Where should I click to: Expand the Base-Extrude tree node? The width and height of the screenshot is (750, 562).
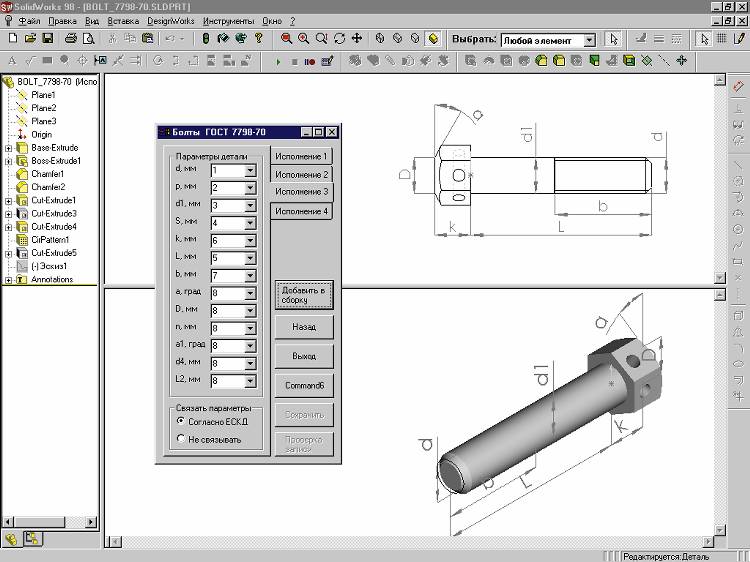click(8, 148)
